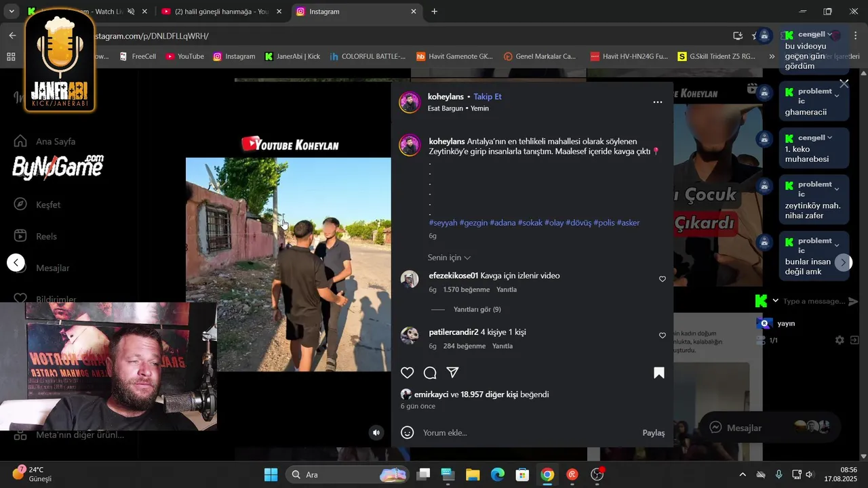The width and height of the screenshot is (868, 488).
Task: Reply to efezekikose01 via Yanıtla
Action: 507,289
